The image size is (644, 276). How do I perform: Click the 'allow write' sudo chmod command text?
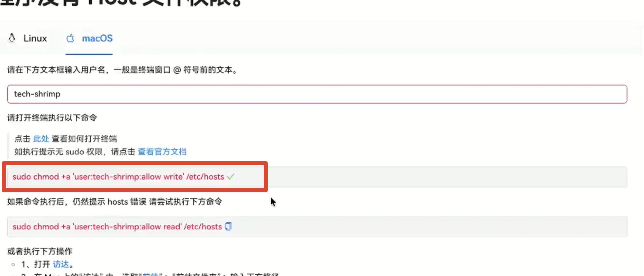(118, 177)
